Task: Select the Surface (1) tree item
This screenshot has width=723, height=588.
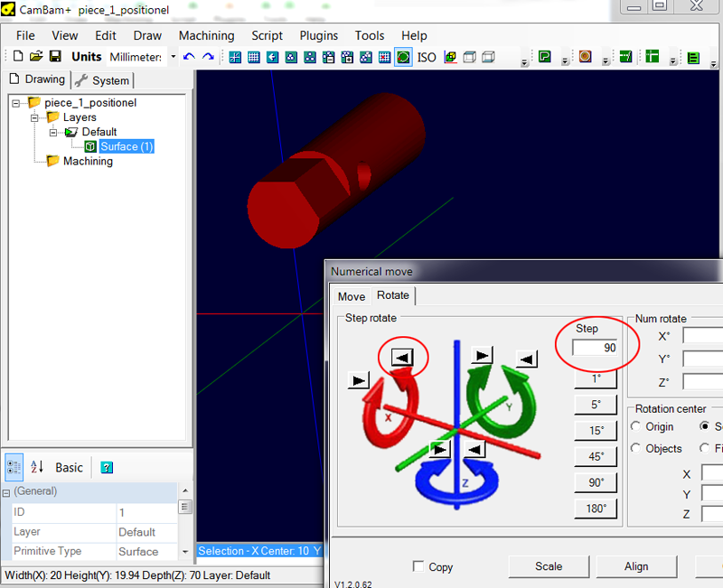Action: point(127,146)
